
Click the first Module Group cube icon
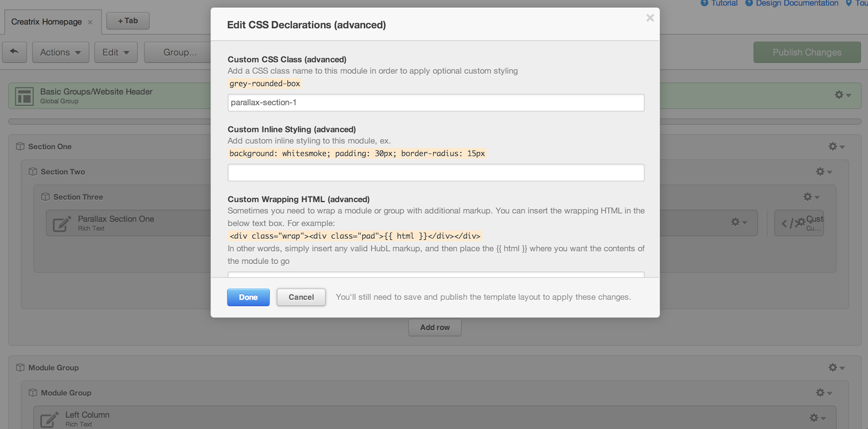tap(20, 368)
